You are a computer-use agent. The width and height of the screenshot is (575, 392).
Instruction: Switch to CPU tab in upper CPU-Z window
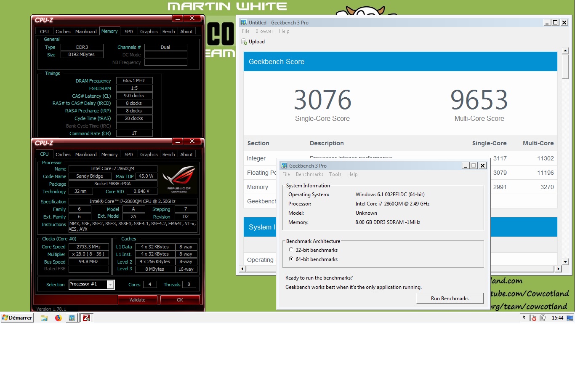pyautogui.click(x=44, y=32)
